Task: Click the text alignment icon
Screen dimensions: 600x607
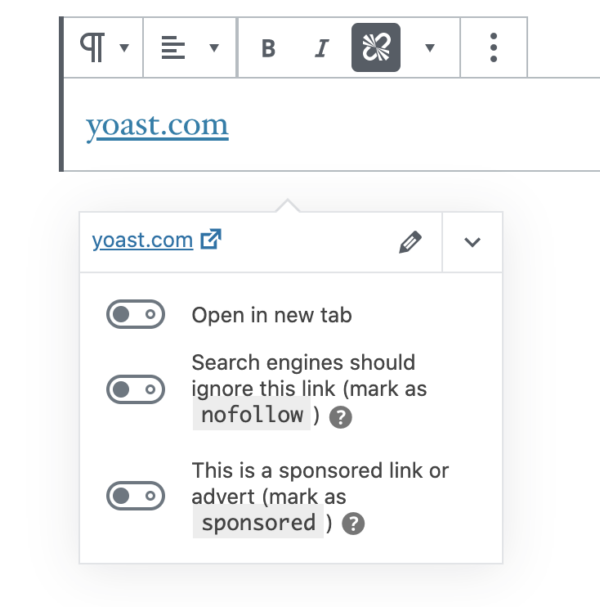Action: tap(173, 47)
